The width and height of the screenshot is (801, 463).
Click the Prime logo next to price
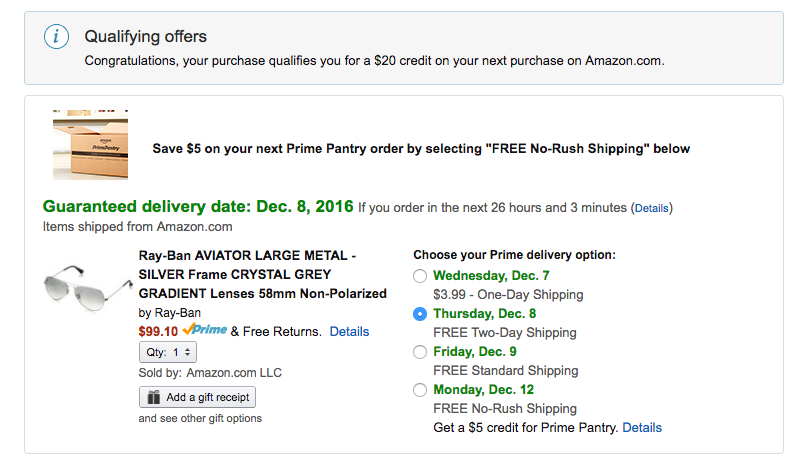(204, 330)
